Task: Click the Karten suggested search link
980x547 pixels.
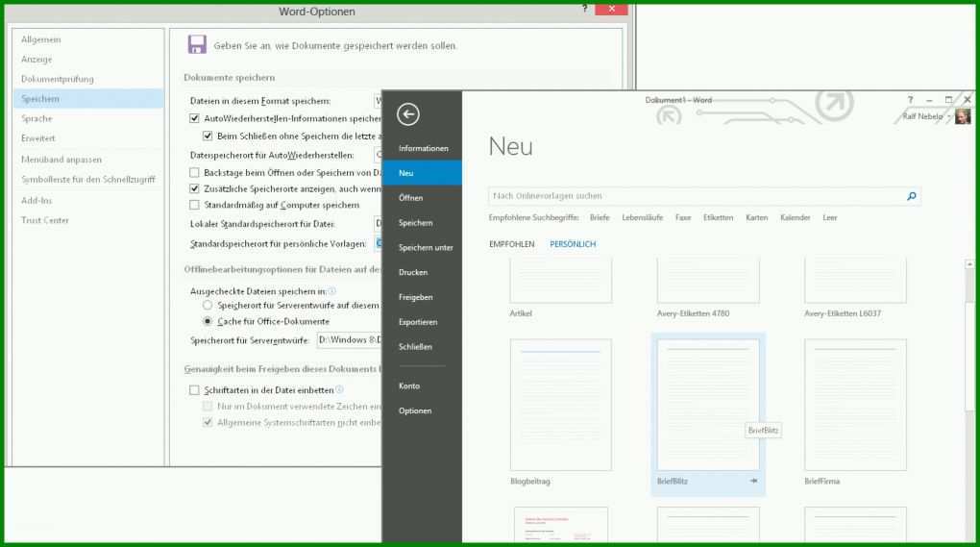Action: 756,217
